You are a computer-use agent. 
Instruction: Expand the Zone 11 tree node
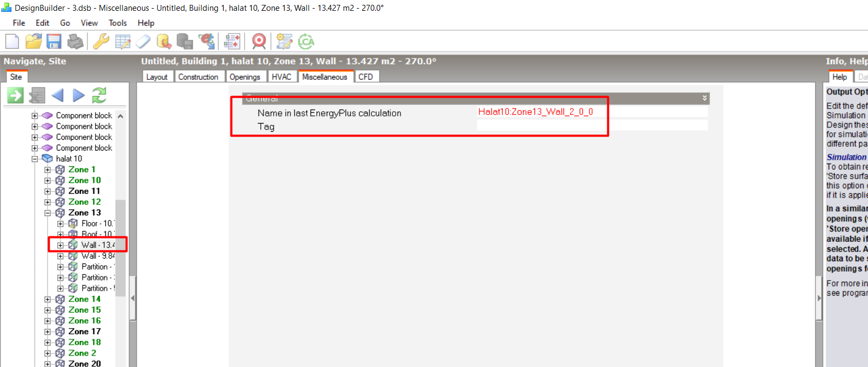coord(48,191)
